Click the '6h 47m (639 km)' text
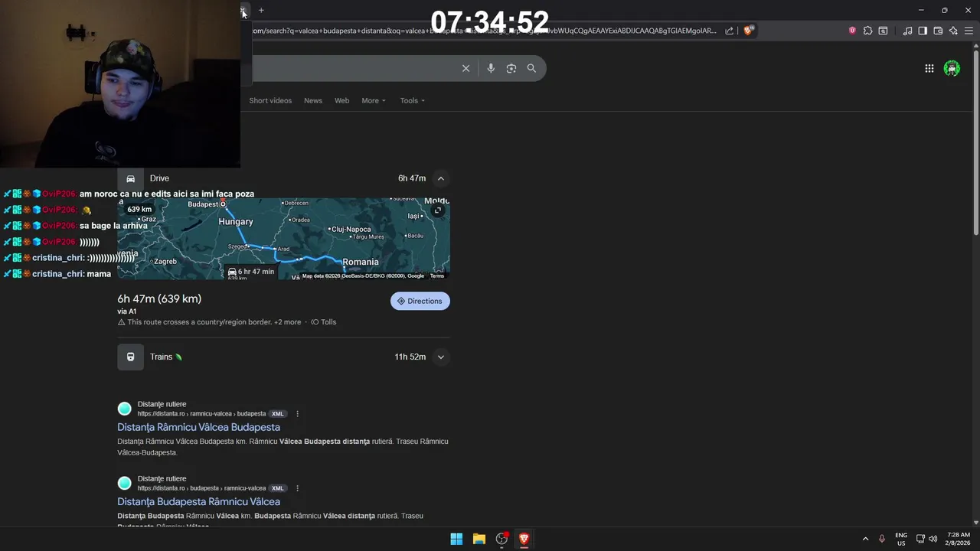This screenshot has height=551, width=980. (x=159, y=298)
